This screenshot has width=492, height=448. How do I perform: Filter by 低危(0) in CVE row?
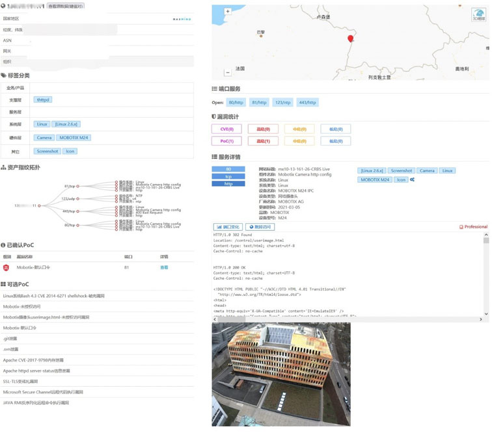336,129
